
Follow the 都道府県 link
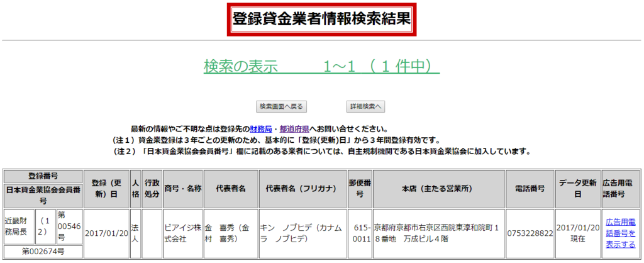click(x=293, y=130)
